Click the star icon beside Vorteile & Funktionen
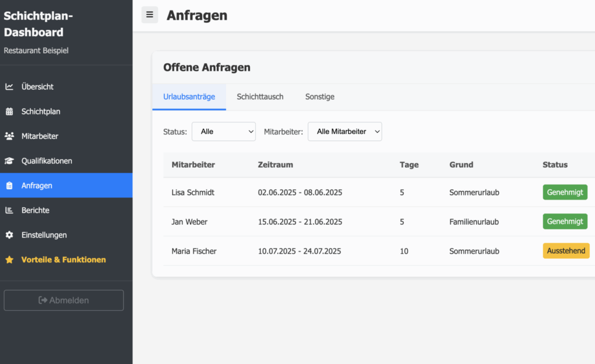The image size is (595, 364). click(9, 260)
